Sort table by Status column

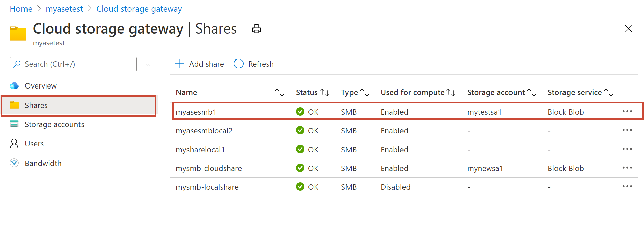point(325,92)
